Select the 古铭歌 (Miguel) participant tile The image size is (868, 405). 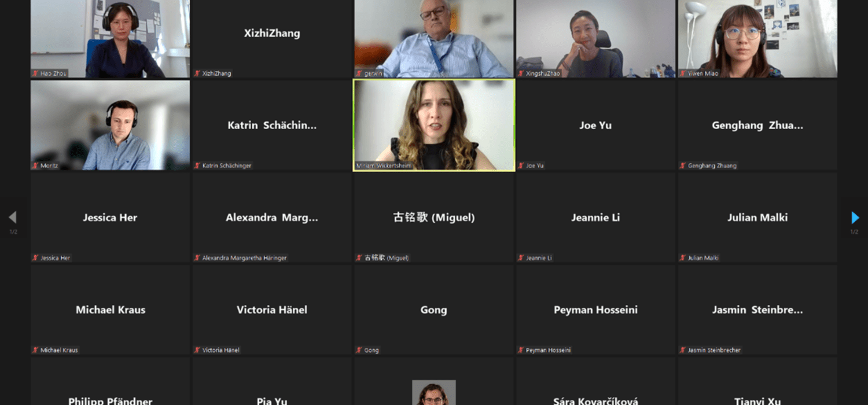[434, 218]
